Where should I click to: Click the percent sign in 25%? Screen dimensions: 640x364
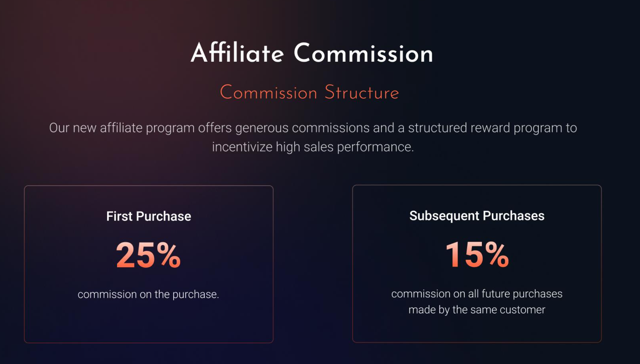tap(169, 255)
